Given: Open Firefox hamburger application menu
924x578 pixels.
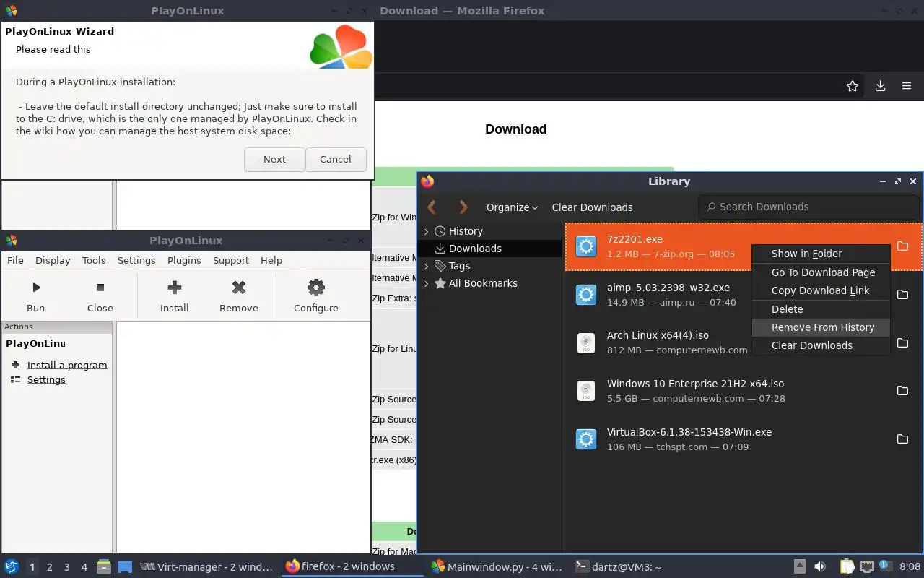Looking at the screenshot, I should pos(907,86).
